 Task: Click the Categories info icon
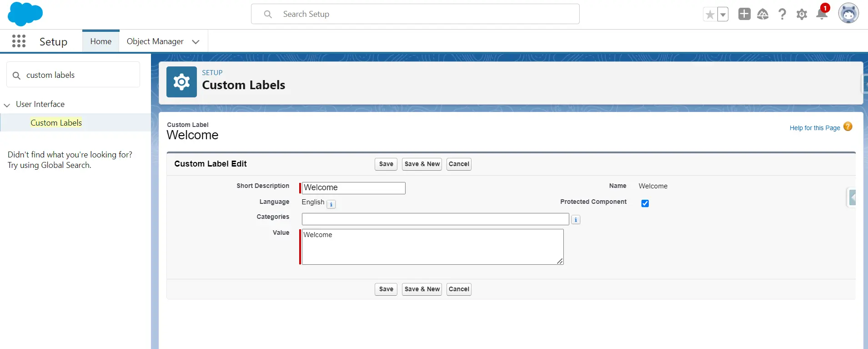click(576, 220)
